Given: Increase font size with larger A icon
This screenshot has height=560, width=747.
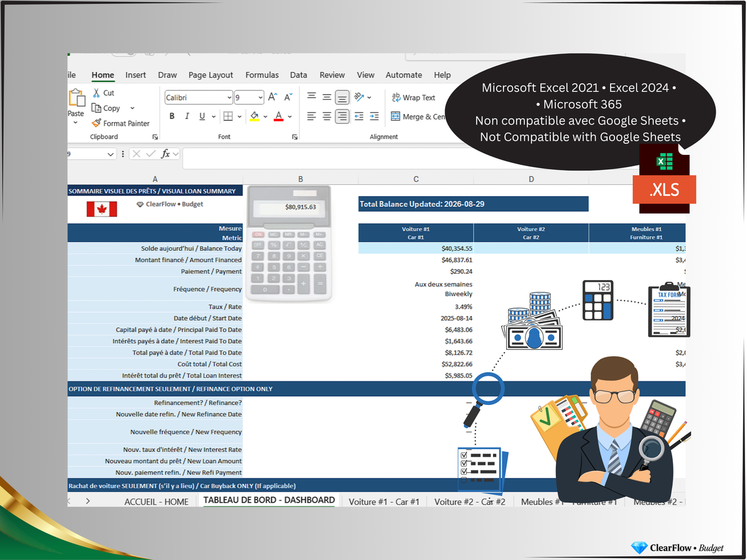Looking at the screenshot, I should (x=273, y=97).
